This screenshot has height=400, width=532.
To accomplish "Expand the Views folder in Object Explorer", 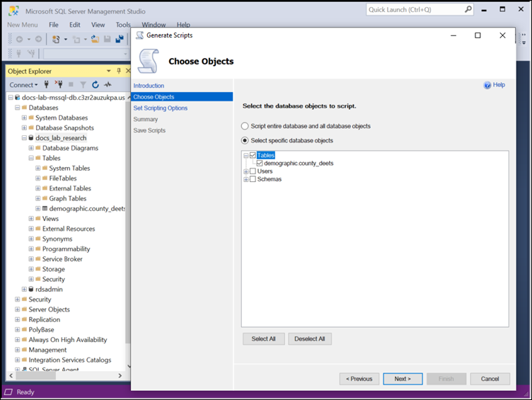I will tap(31, 219).
